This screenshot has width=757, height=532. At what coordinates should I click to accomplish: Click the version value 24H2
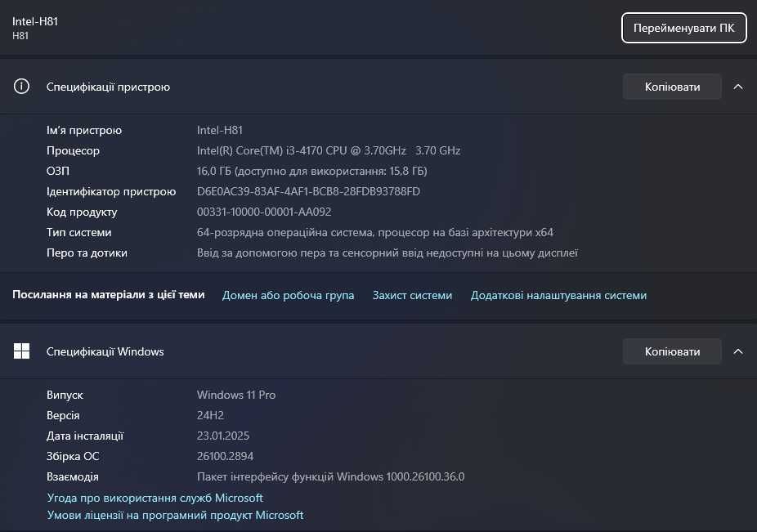[210, 415]
